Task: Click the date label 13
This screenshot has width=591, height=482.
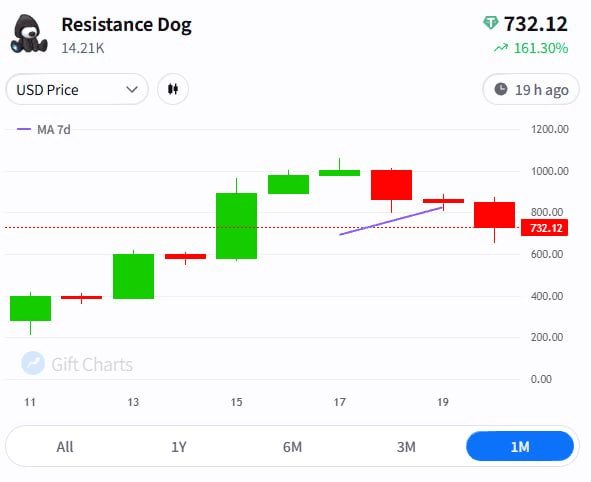Action: coord(133,402)
